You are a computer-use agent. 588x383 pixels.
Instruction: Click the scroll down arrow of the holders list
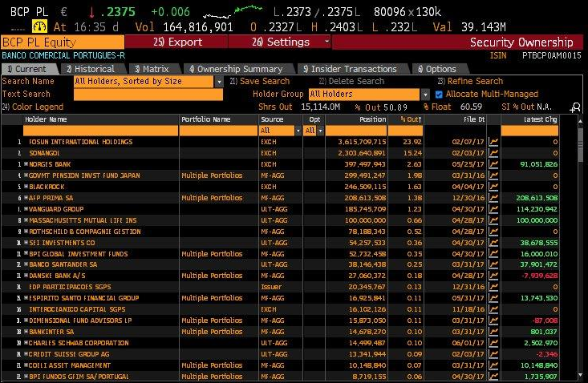pyautogui.click(x=581, y=375)
